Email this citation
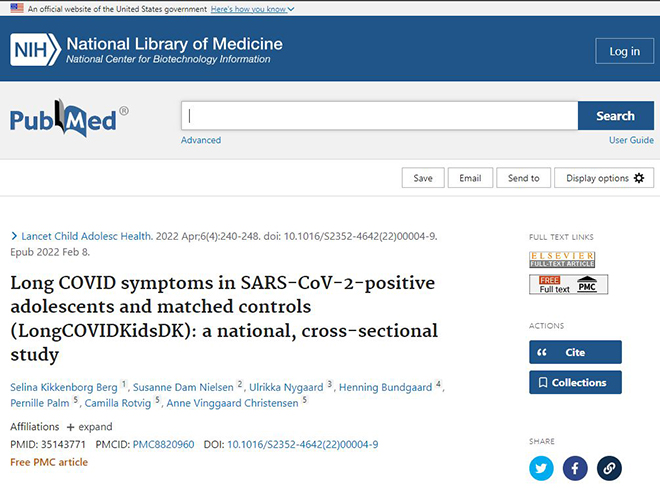The height and width of the screenshot is (490, 660). pos(470,178)
